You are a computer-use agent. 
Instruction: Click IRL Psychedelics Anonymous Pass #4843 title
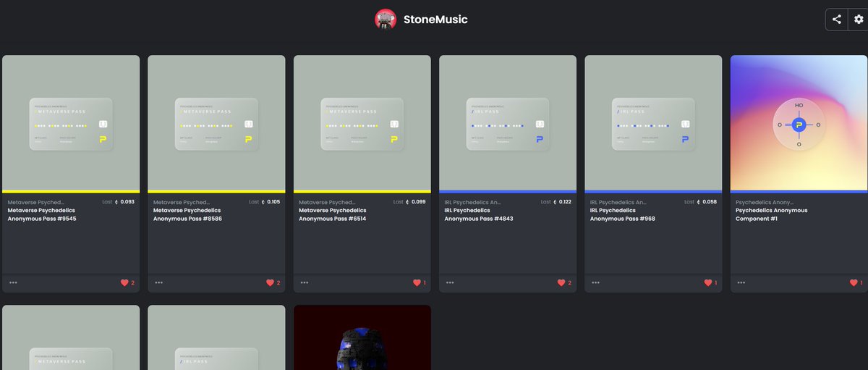click(479, 214)
